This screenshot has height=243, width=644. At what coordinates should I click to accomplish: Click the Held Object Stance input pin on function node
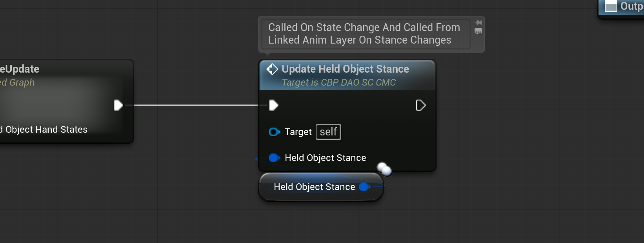(x=274, y=158)
